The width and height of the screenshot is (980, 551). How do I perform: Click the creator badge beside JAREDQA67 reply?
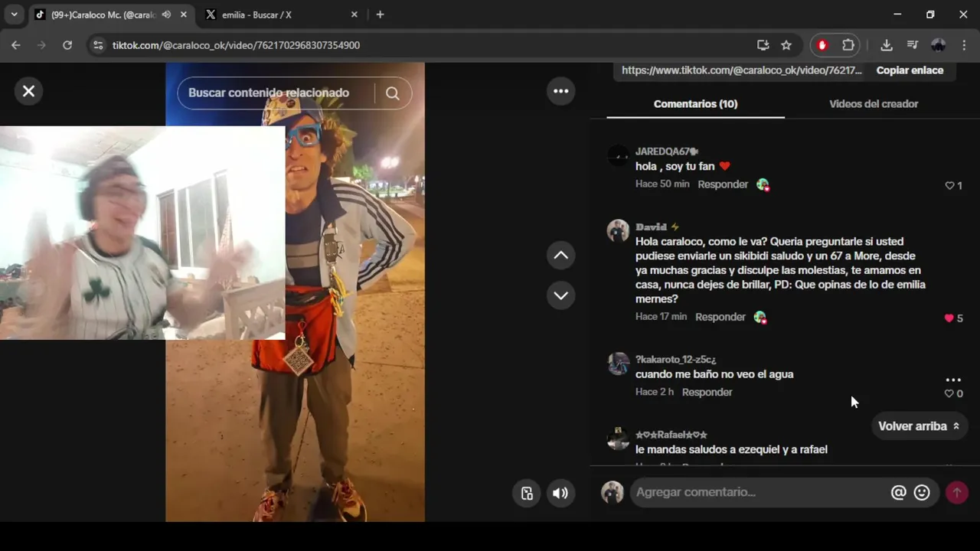[x=763, y=184]
